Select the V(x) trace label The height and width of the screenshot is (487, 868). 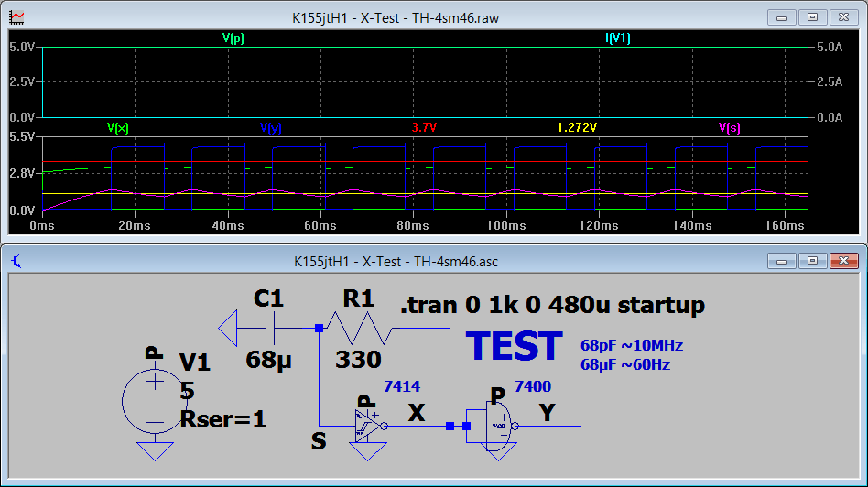tap(117, 128)
